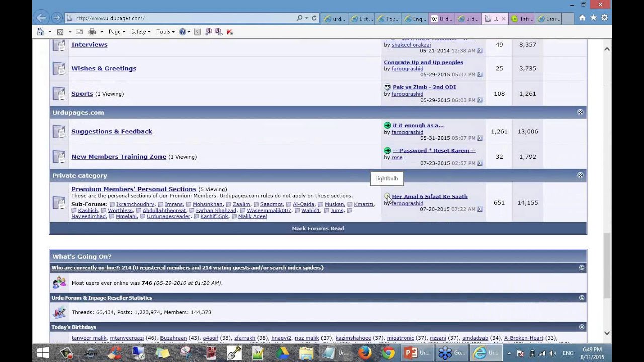644x362 pixels.
Task: Click the Read mail icon in command bar
Action: coord(79,32)
